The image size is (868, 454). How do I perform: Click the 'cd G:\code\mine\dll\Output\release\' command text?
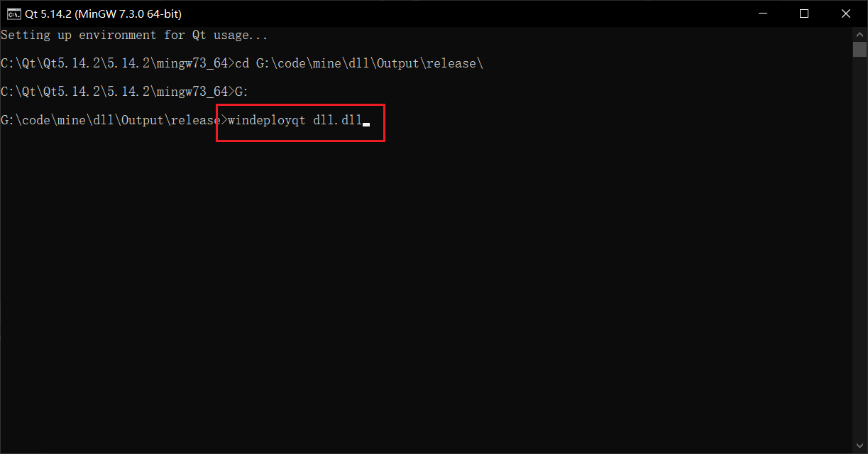359,63
